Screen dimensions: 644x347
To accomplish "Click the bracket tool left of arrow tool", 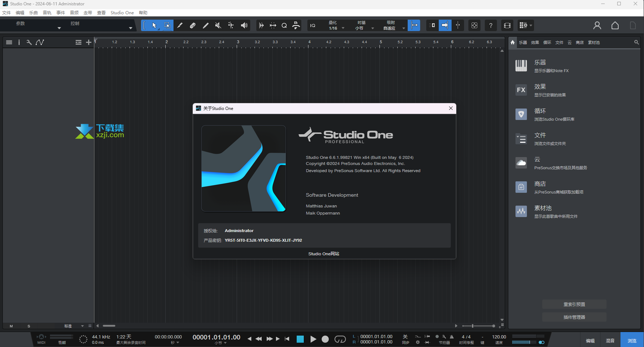I will pos(145,25).
